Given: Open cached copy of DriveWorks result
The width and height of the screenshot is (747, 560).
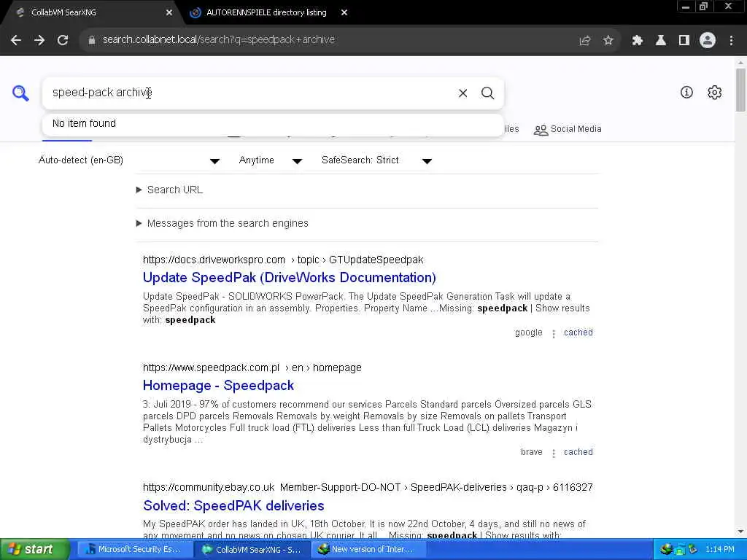Looking at the screenshot, I should point(578,332).
